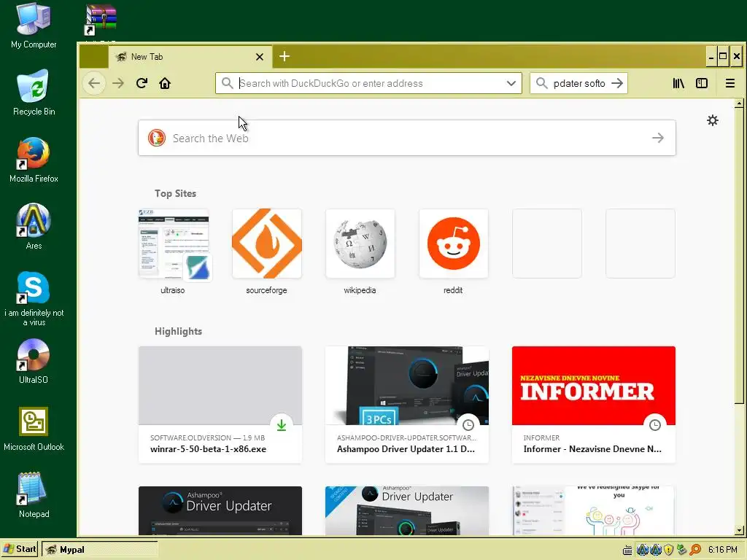Open Ashampoo Driver Updater 1.1 highlight

click(407, 405)
